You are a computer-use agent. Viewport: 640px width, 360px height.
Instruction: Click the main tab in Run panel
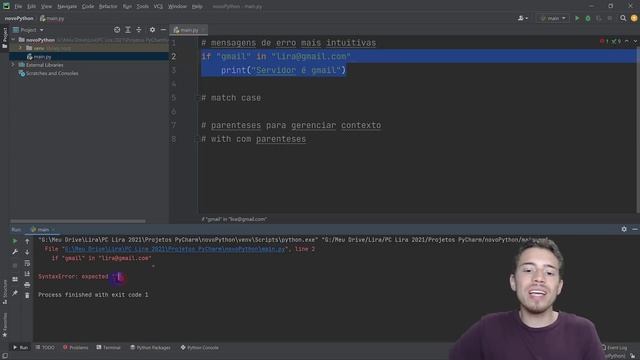[x=42, y=229]
